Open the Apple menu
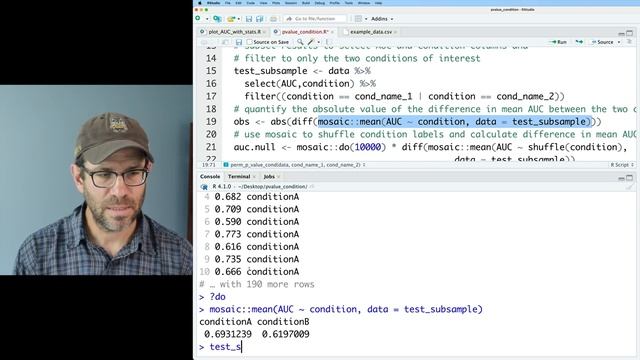 (200, 3)
